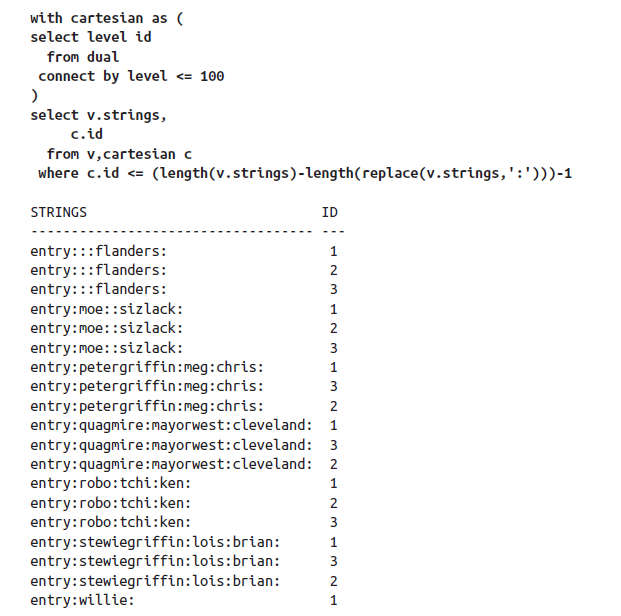Click the 'c.id' line in query

[86, 134]
